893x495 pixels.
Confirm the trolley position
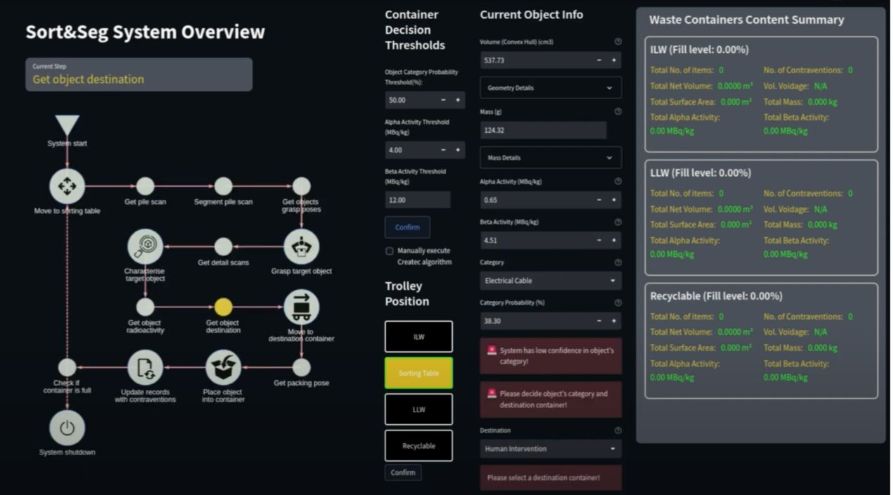point(403,472)
